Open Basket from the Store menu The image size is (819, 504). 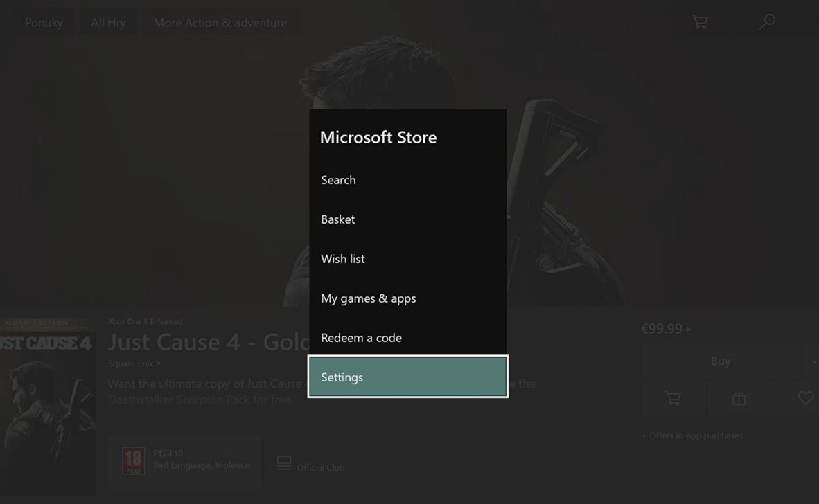(407, 219)
